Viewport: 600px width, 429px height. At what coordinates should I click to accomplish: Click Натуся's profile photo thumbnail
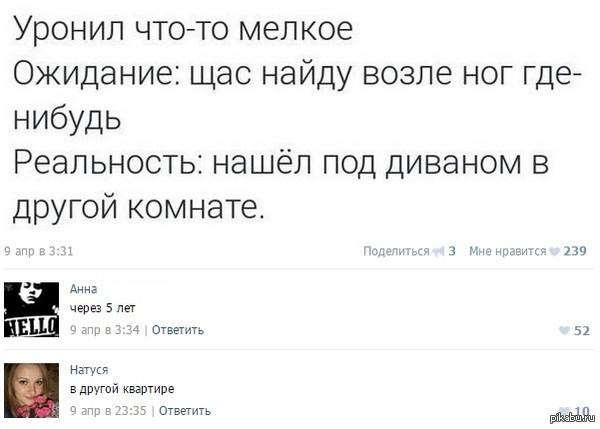[x=32, y=389]
